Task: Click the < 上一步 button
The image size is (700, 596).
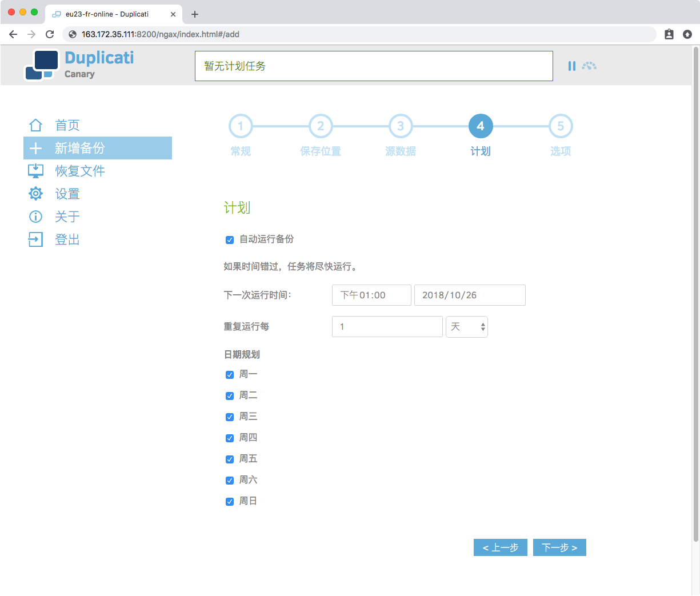Action: click(500, 547)
